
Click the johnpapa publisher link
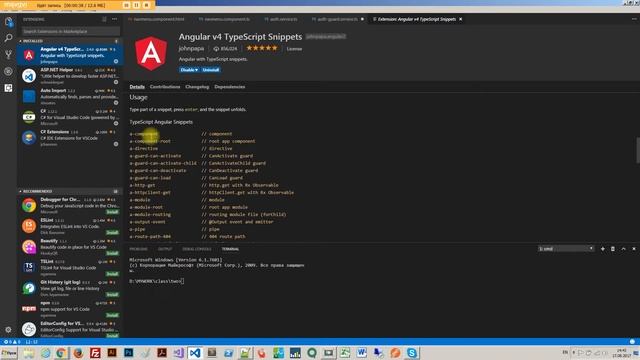191,49
